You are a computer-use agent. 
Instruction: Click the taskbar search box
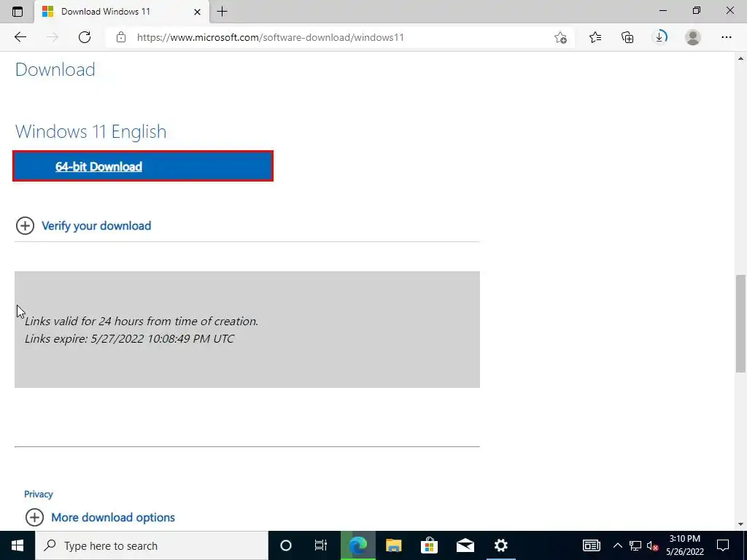152,545
